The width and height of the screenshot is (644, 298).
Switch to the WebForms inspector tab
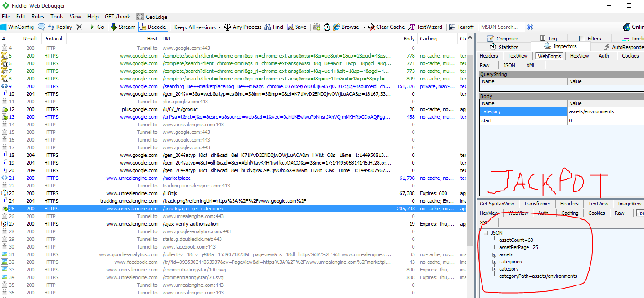(549, 56)
